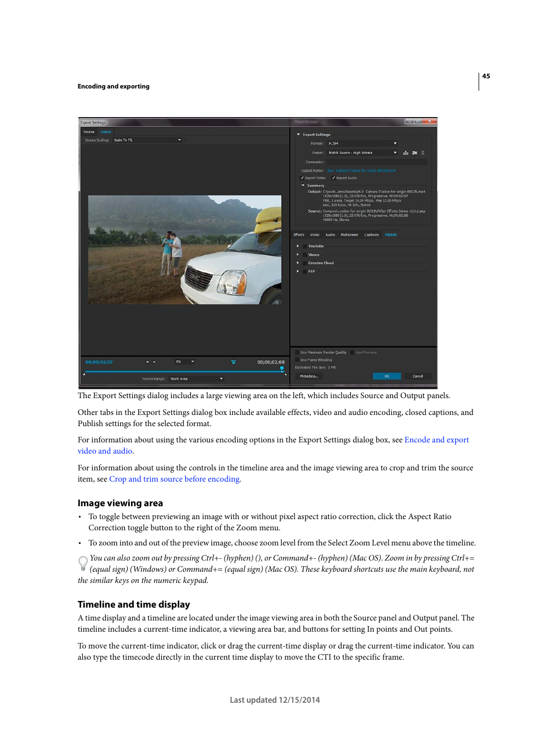Click the Save Preset icon
Viewport: 534px width, 756px height.
click(x=406, y=152)
